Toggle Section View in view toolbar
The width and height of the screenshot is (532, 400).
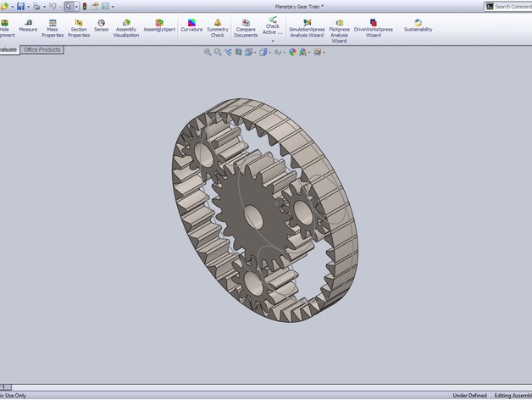238,52
